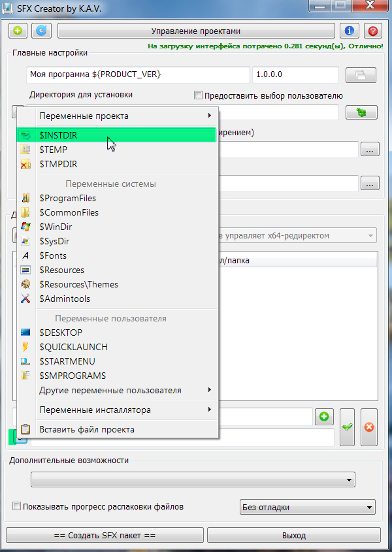Toggle 'Предоставить выбор пользователю' checkbox
This screenshot has width=392, height=552.
pos(199,95)
